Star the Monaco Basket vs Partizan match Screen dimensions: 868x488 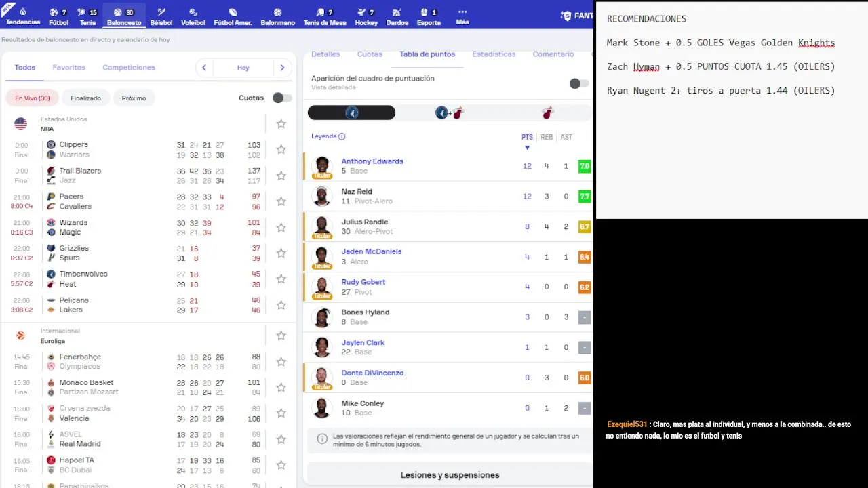[x=281, y=388]
